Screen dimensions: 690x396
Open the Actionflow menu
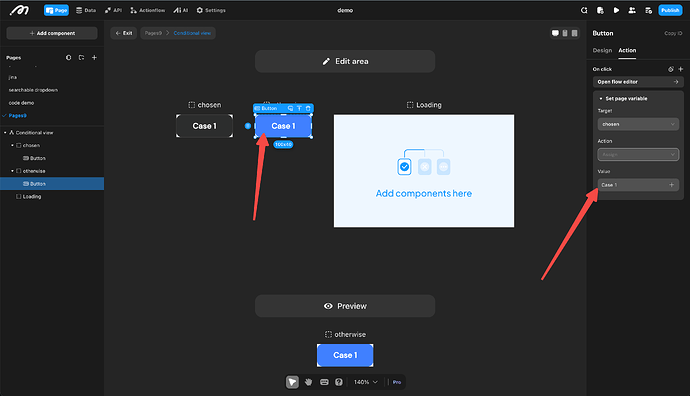pos(147,10)
